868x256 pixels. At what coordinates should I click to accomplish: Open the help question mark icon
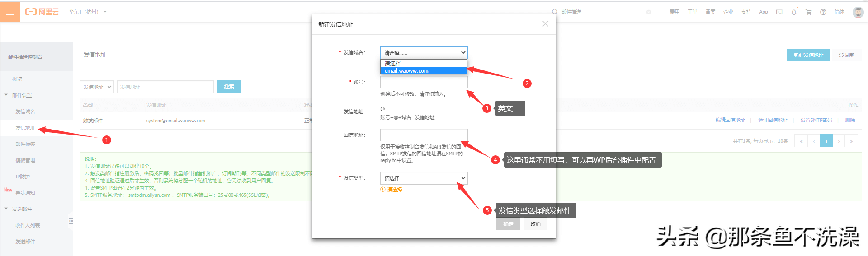[x=823, y=12]
